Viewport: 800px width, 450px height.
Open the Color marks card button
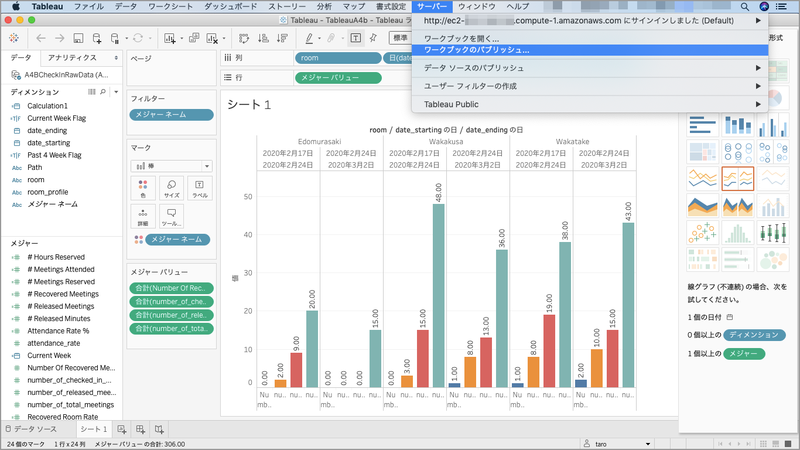click(143, 188)
